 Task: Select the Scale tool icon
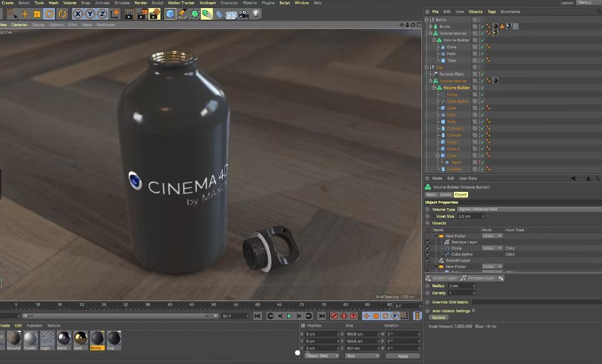pos(37,14)
